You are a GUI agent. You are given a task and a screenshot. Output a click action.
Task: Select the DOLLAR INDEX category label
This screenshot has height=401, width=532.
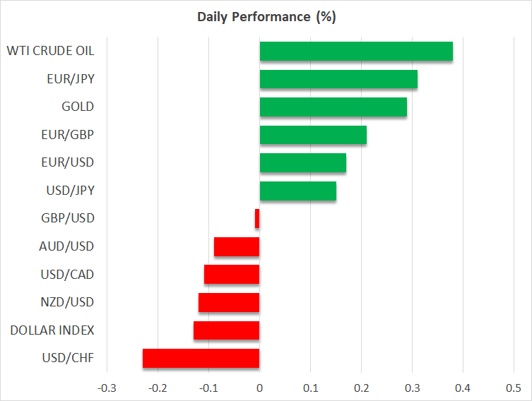click(x=54, y=330)
